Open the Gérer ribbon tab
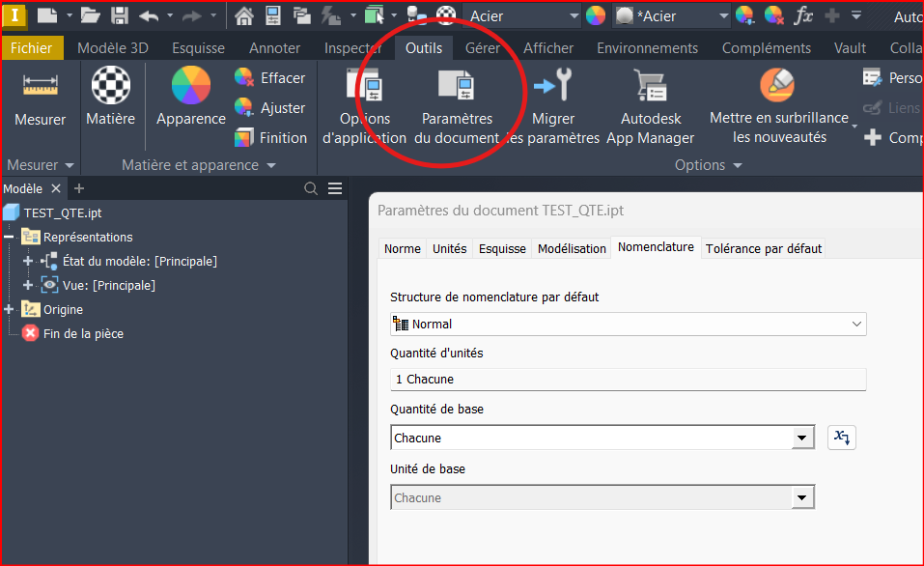This screenshot has width=924, height=566. (x=482, y=47)
